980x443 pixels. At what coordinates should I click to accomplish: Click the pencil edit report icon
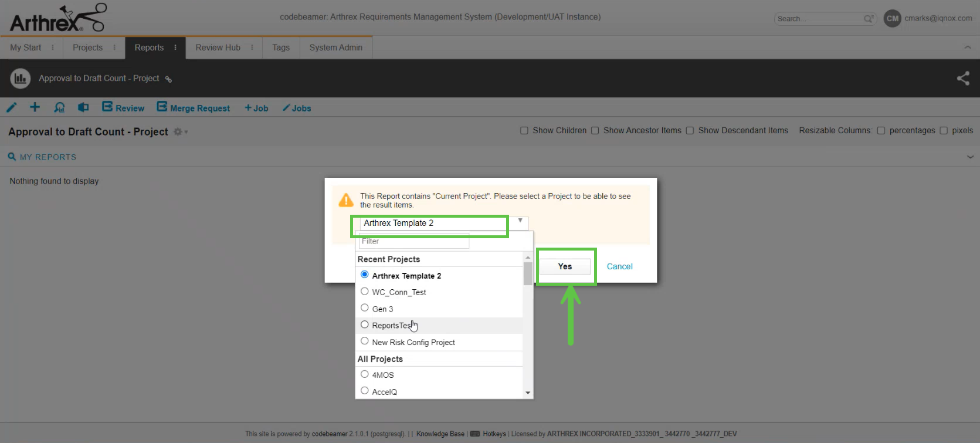(12, 107)
